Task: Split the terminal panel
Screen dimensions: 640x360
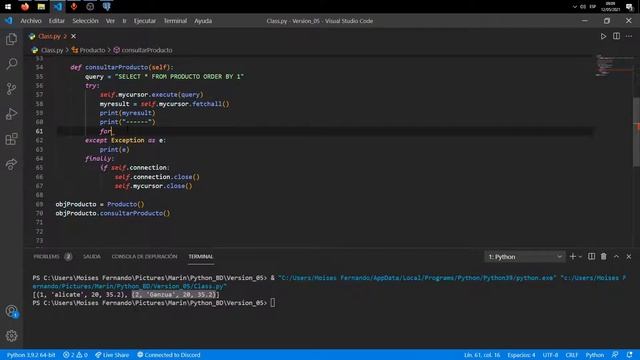Action: (x=591, y=256)
